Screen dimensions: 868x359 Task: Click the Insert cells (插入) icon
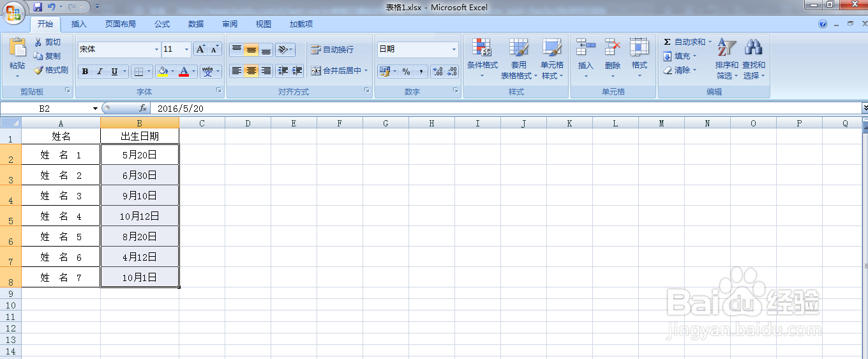(585, 47)
